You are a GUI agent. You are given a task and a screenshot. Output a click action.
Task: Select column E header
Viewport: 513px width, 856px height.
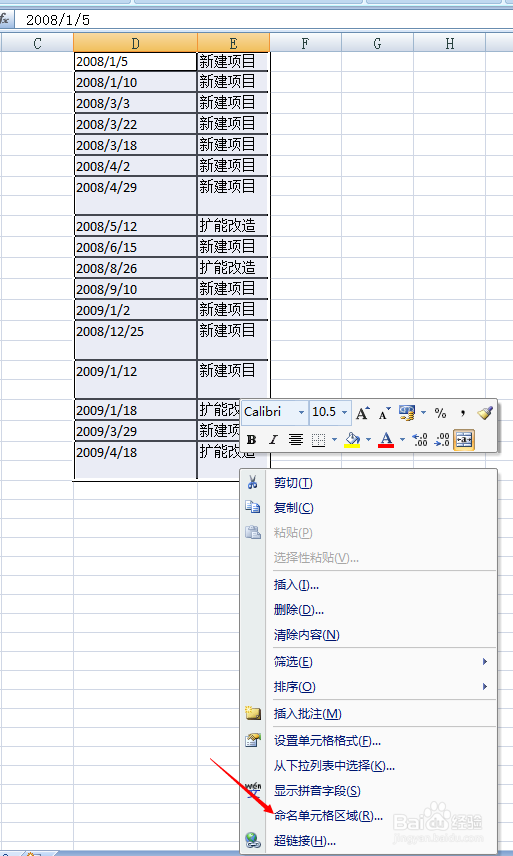(x=234, y=43)
